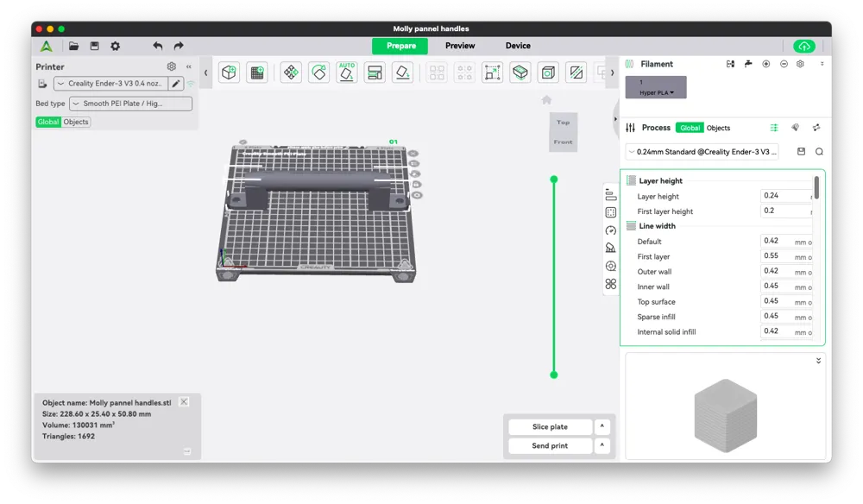Undo the last action
The width and height of the screenshot is (863, 504).
point(158,47)
